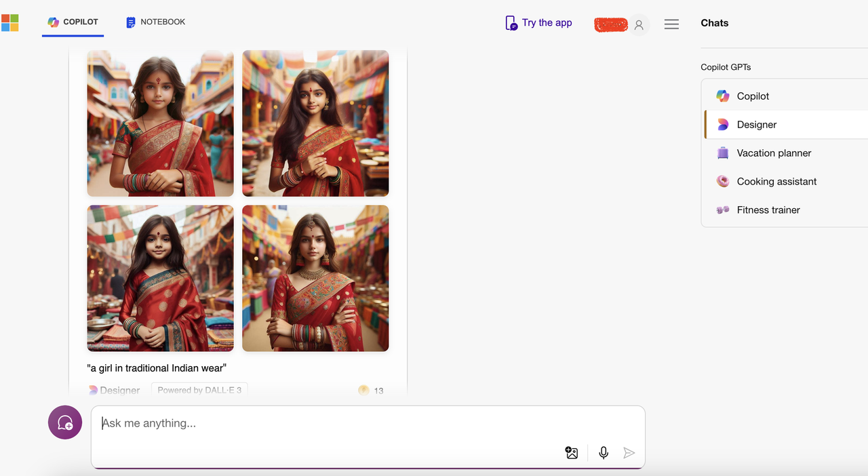The height and width of the screenshot is (476, 868).
Task: Open the Vacation planner GPT
Action: pyautogui.click(x=787, y=153)
